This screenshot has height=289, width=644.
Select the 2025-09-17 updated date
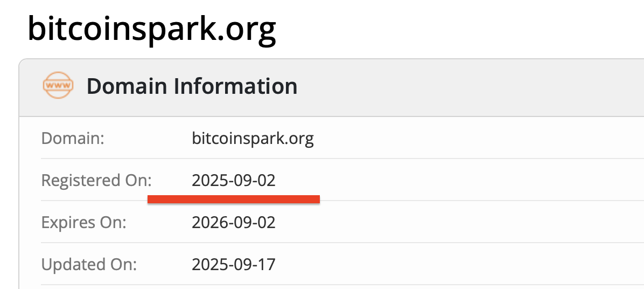[234, 264]
